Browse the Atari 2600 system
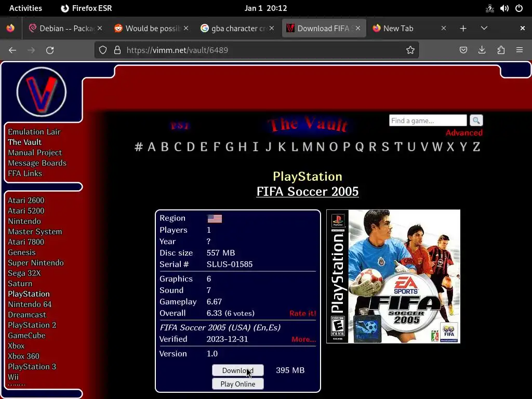 click(x=26, y=200)
